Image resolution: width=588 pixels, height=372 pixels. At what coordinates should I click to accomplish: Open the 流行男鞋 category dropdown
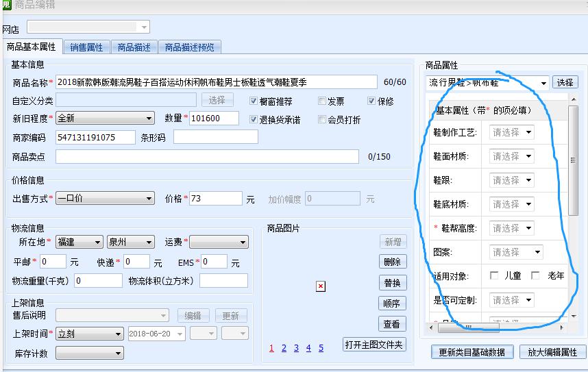pos(487,83)
